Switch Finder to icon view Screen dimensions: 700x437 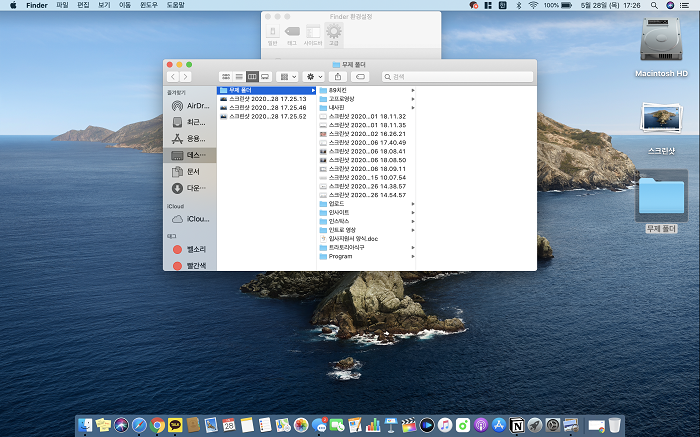[x=226, y=77]
